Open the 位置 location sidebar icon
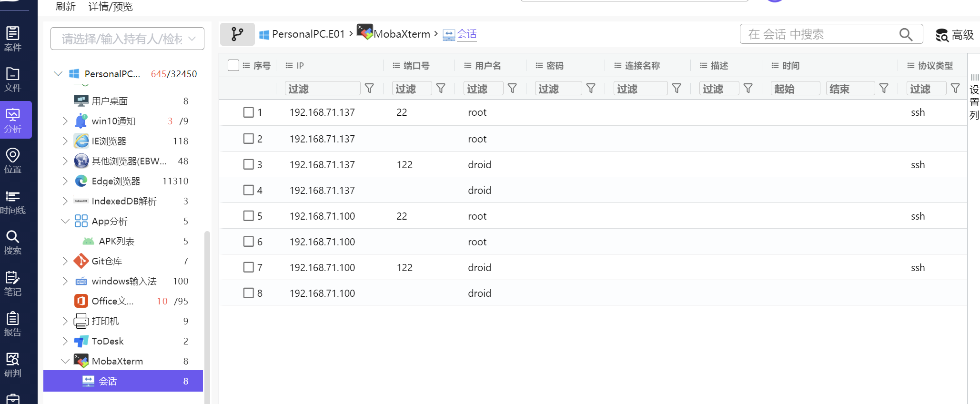Screen dimensions: 980x404 [x=13, y=161]
